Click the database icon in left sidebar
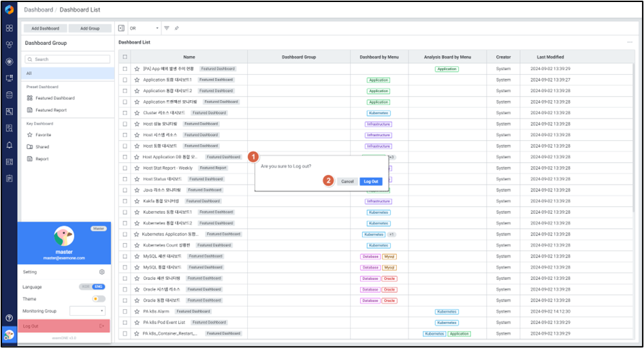The width and height of the screenshot is (644, 348). pos(10,95)
